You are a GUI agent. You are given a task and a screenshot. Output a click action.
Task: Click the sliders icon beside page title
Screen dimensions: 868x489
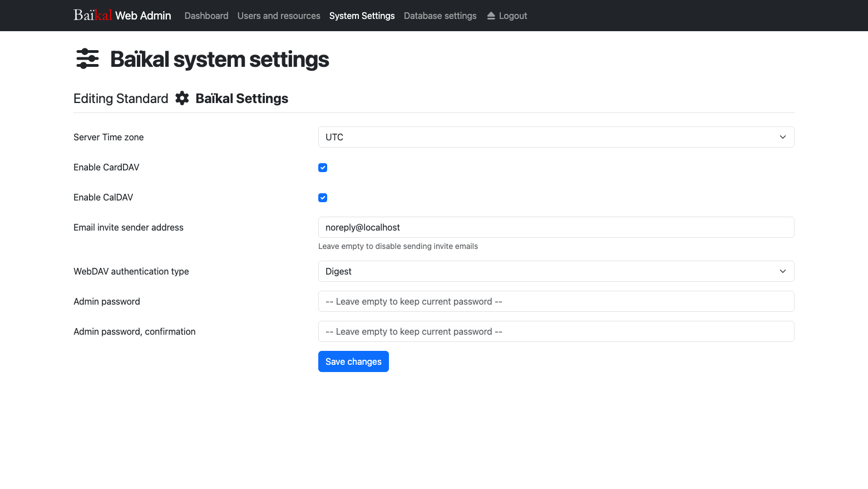pyautogui.click(x=87, y=58)
